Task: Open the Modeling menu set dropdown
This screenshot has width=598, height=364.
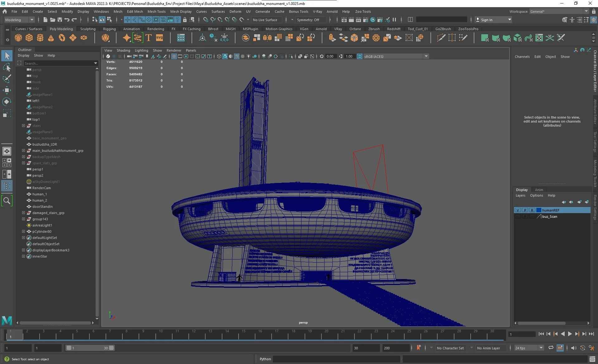Action: coord(19,20)
